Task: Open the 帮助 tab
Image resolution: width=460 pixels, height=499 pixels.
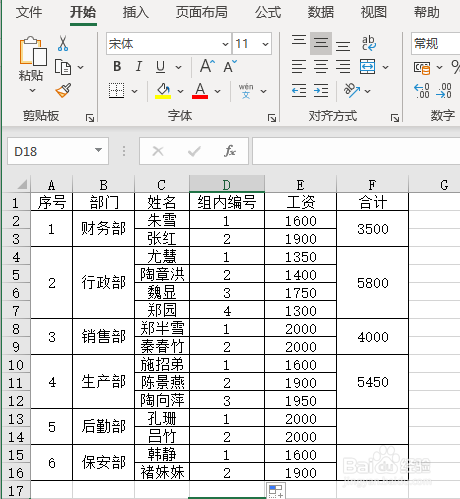Action: (427, 12)
